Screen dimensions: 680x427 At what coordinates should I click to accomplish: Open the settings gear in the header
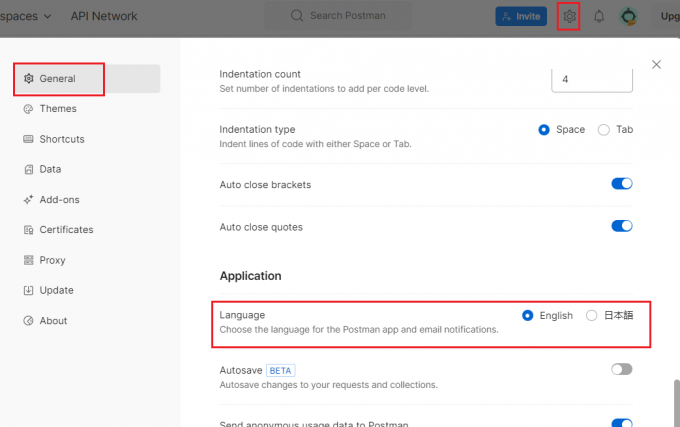coord(569,16)
